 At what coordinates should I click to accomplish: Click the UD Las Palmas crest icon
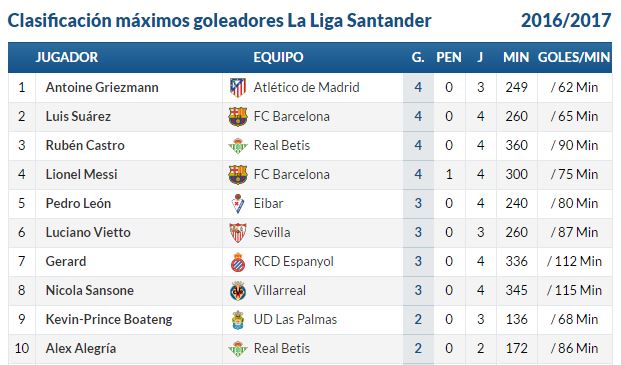pyautogui.click(x=238, y=320)
